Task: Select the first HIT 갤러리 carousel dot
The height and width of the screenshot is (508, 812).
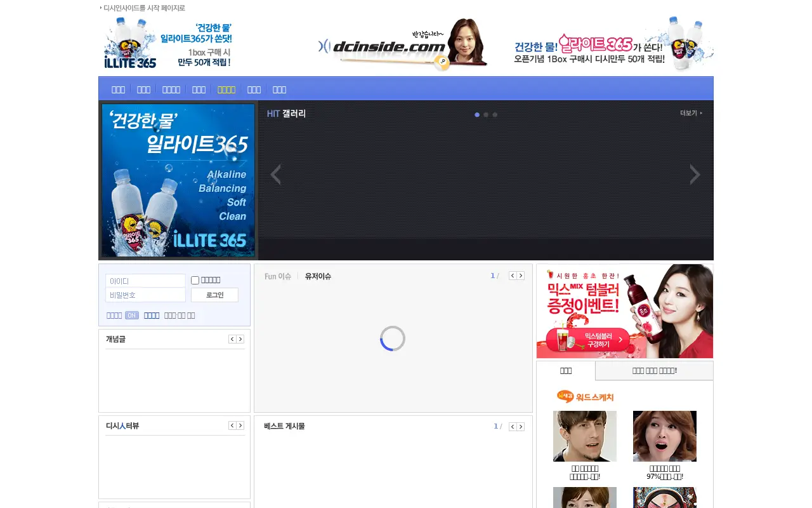Action: [x=477, y=115]
